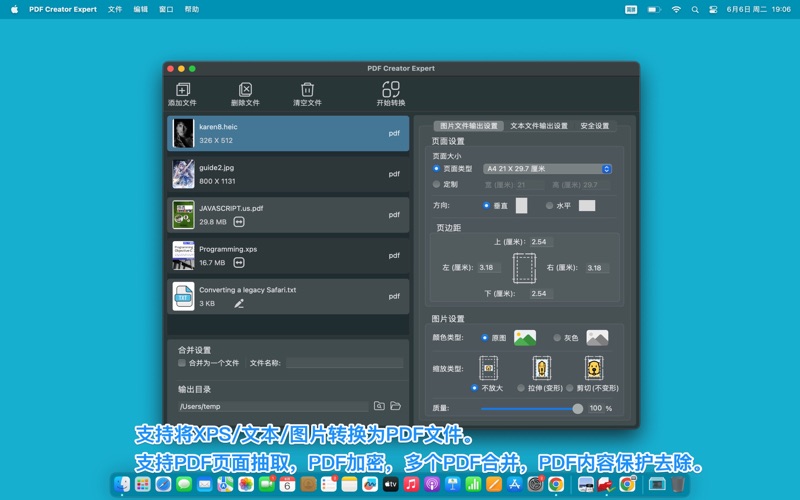This screenshot has height=500, width=800.
Task: Select the 原图 color type radio
Action: click(485, 338)
